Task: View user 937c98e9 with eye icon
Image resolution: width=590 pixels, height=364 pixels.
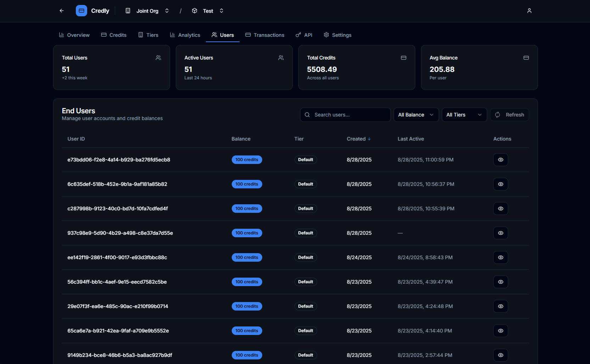Action: coord(500,233)
